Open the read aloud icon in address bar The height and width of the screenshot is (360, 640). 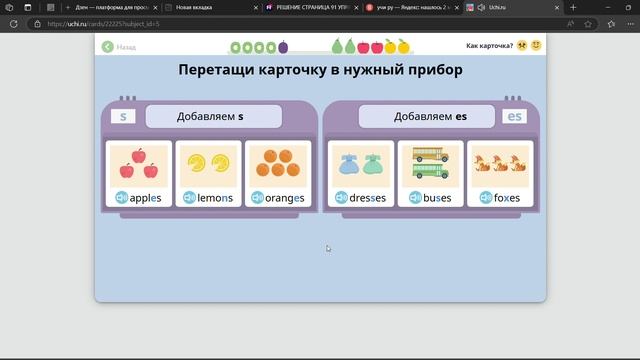[570, 24]
